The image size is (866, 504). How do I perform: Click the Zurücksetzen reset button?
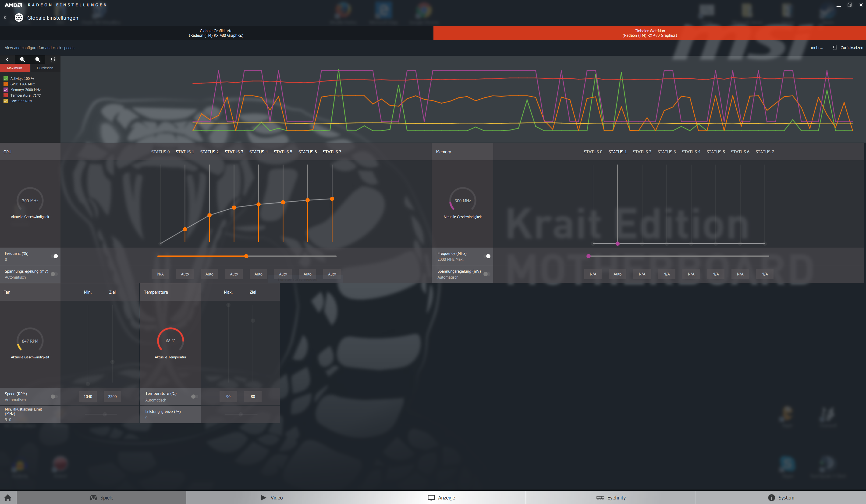pyautogui.click(x=848, y=48)
